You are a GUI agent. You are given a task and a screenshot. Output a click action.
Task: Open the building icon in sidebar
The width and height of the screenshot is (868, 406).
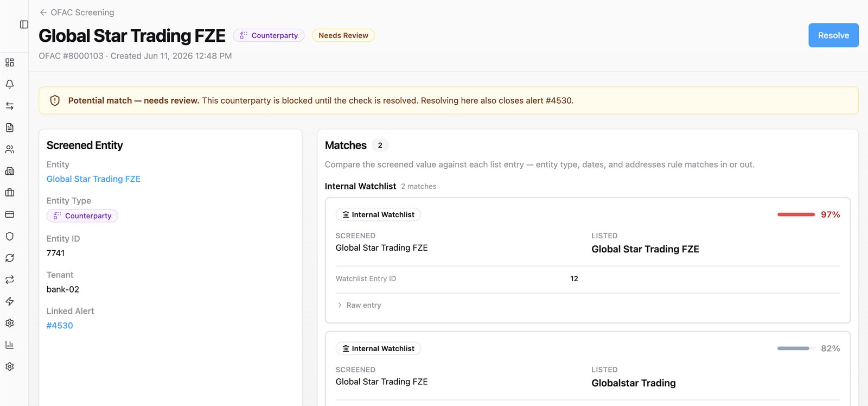click(9, 171)
